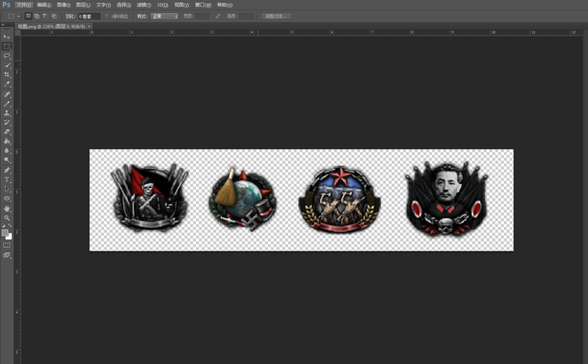The image size is (588, 364).
Task: Select the Crop tool
Action: 7,74
